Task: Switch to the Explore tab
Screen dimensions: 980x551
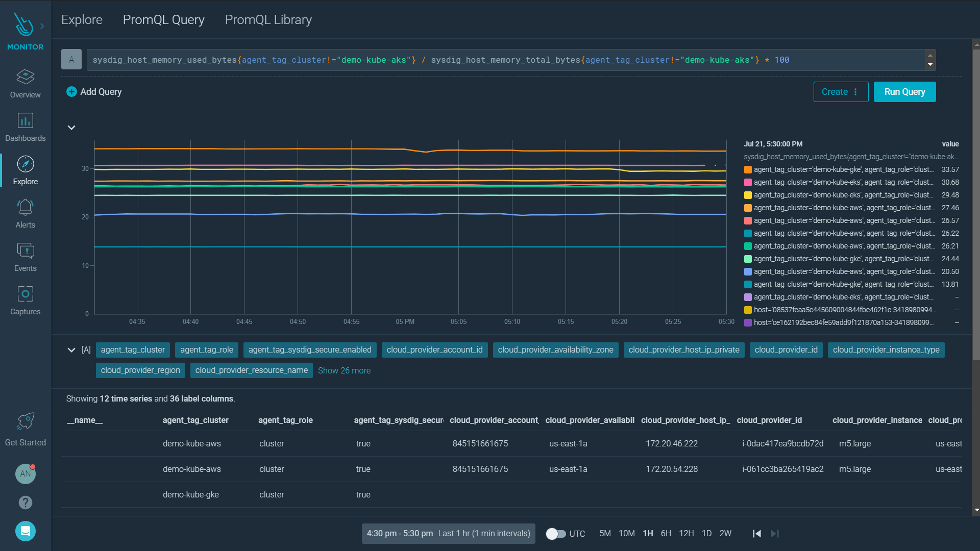Action: 82,19
